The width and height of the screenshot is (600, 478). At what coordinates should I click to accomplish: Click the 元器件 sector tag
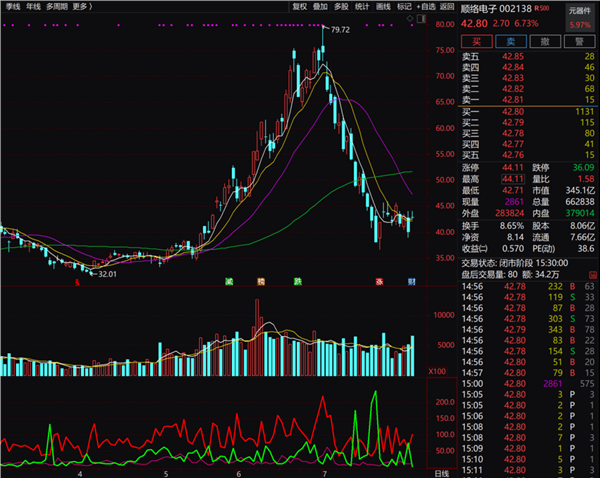(580, 11)
